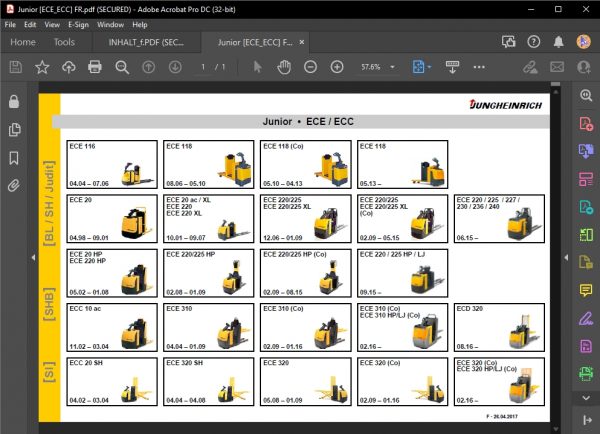This screenshot has height=434, width=600.
Task: Close the Junior [ECE_ECC] tab
Action: [x=302, y=42]
